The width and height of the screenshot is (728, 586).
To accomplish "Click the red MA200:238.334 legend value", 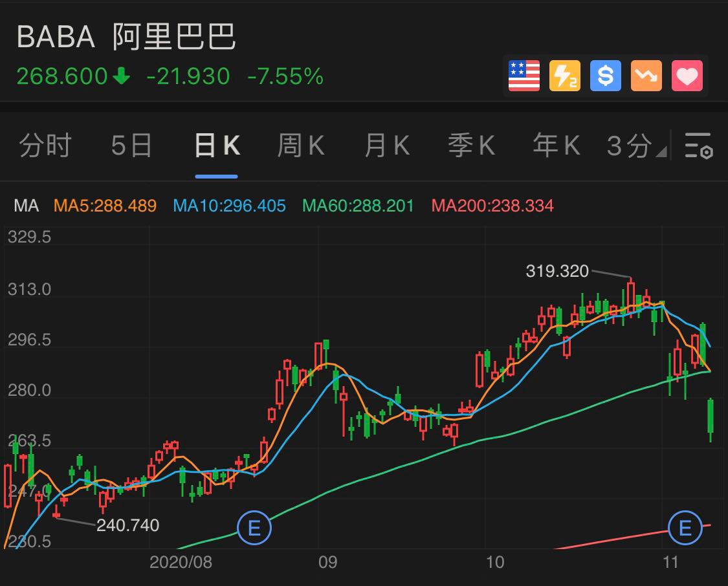I will (492, 206).
